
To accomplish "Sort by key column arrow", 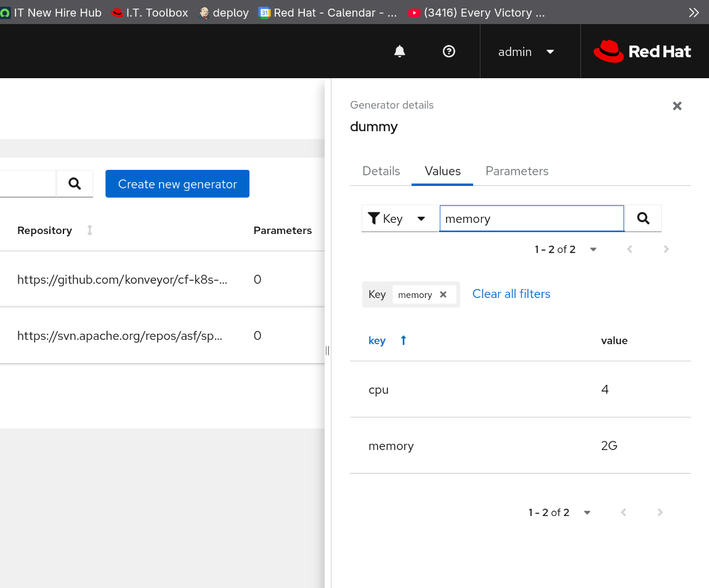I will (403, 340).
